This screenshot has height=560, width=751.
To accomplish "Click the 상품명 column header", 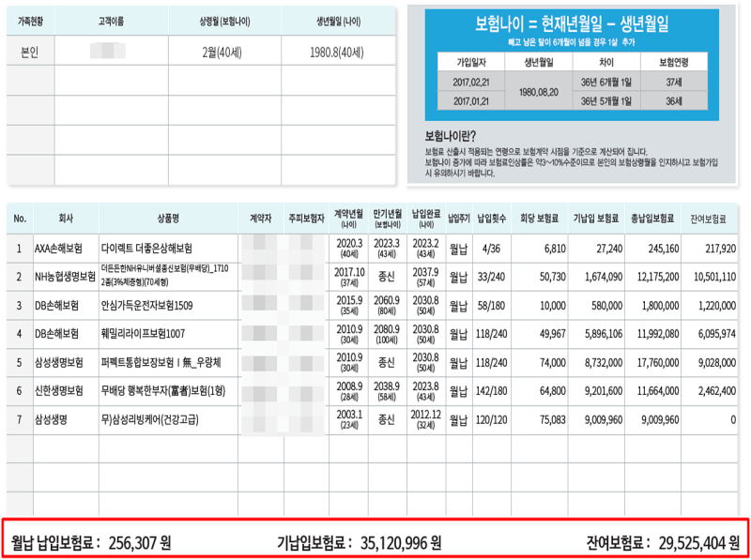I will [x=168, y=219].
